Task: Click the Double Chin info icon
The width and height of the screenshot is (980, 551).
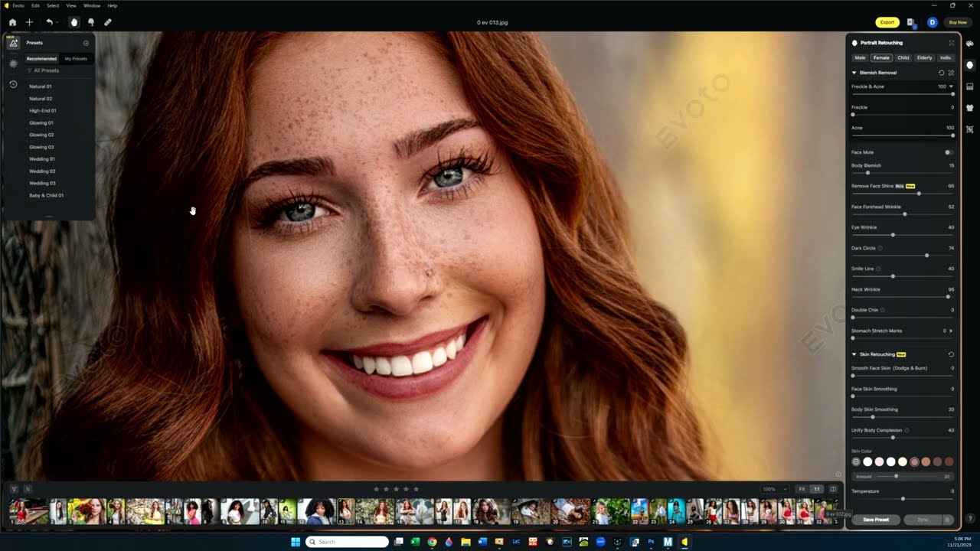Action: tap(883, 310)
